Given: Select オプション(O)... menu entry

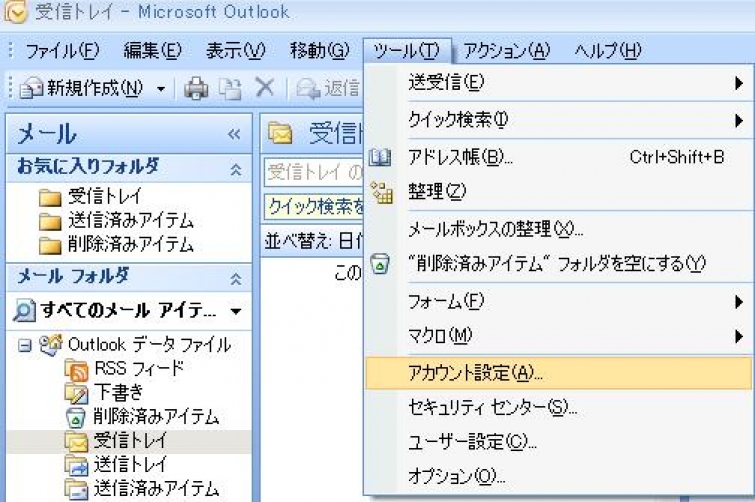Looking at the screenshot, I should 559,476.
